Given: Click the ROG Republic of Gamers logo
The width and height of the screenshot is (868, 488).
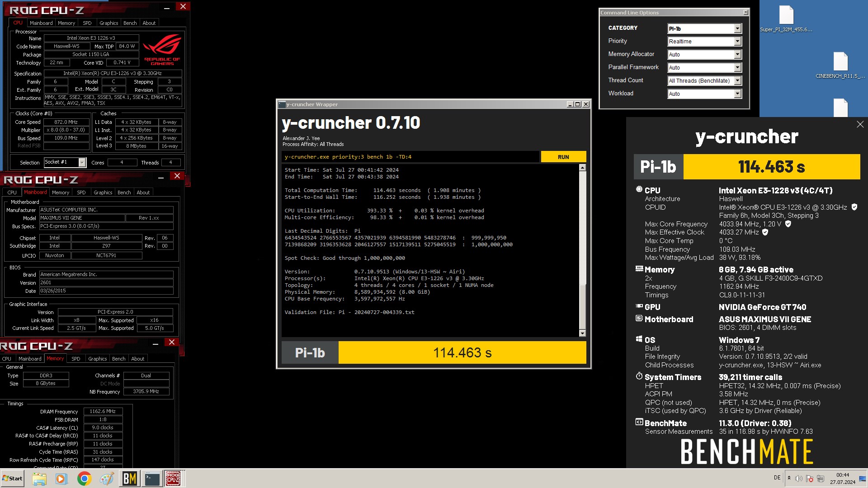Looking at the screenshot, I should click(162, 50).
